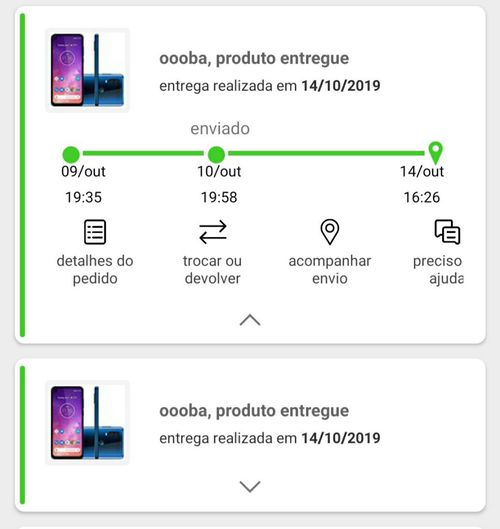Tap the green delivery pin on timeline
Screen dimensions: 500x529
(435, 152)
